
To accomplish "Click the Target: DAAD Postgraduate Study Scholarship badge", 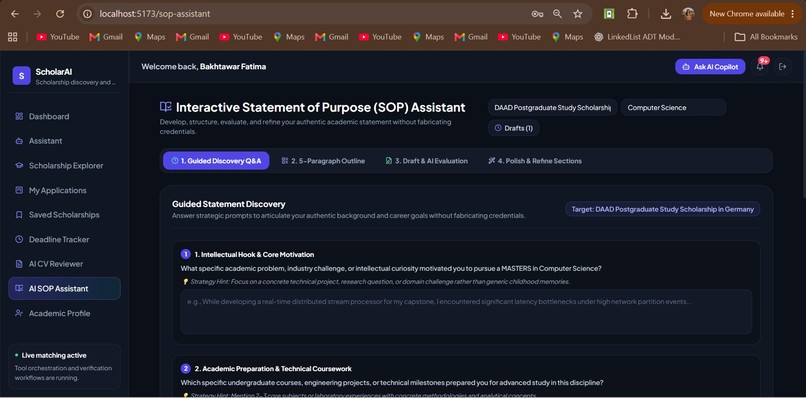I will tap(663, 209).
